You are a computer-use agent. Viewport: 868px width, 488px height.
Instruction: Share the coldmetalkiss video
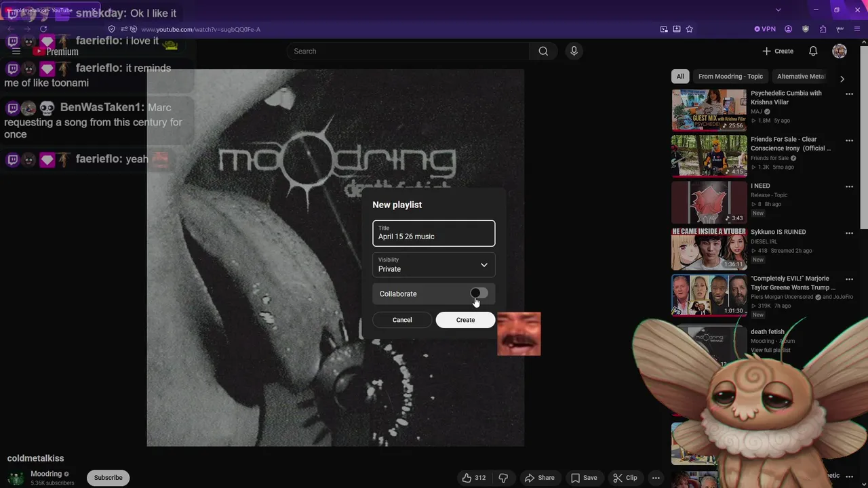[540, 478]
